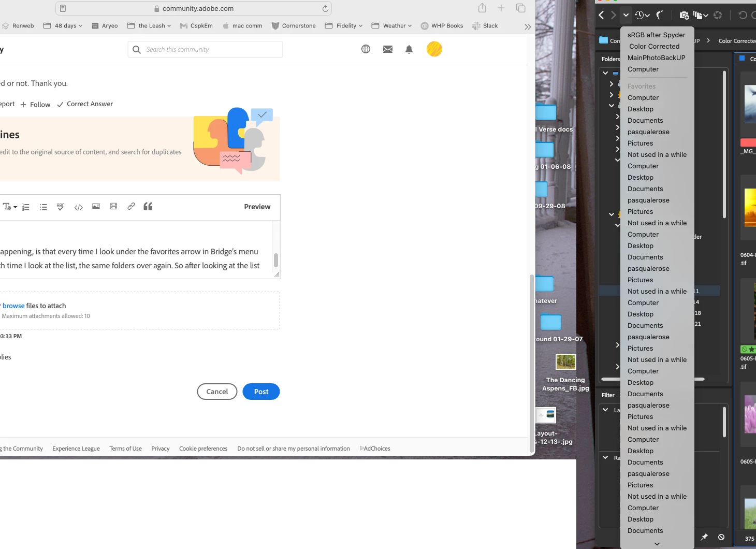Open the '48 days' bookmarks folder
This screenshot has width=756, height=549.
pos(63,25)
